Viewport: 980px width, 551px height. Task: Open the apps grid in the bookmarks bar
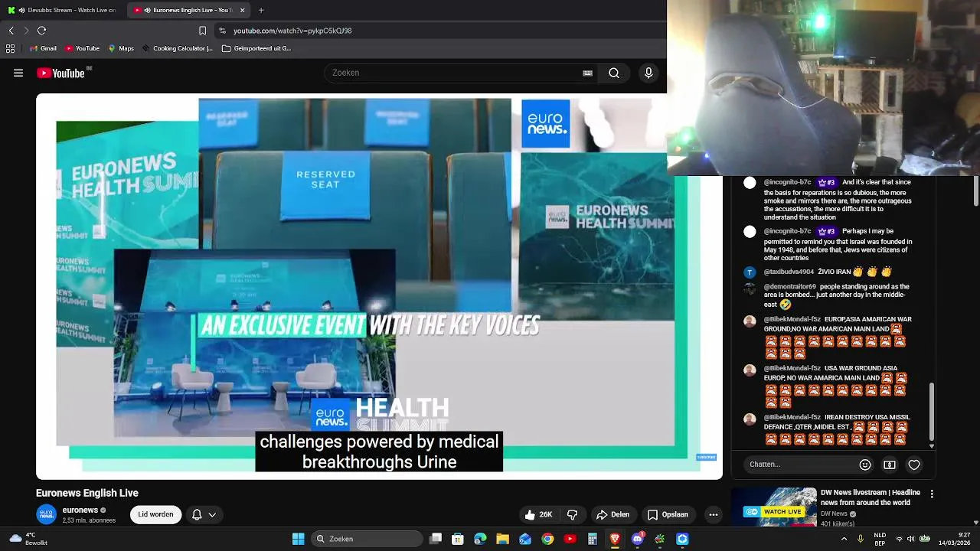10,48
